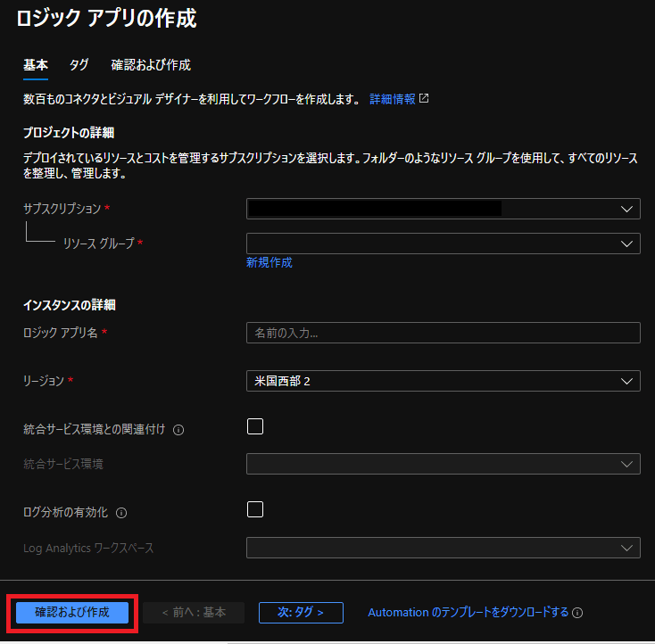The width and height of the screenshot is (655, 644).
Task: Switch to the 確認および作成 tab
Action: coord(151,65)
